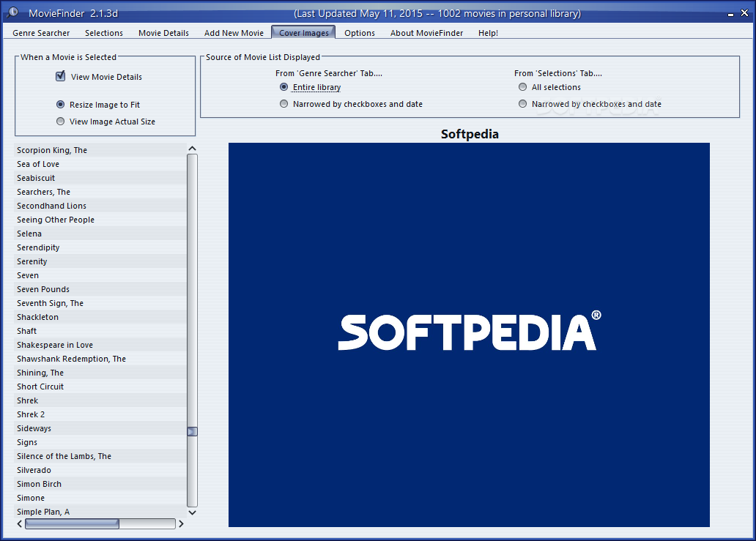Select All selections radio button
This screenshot has height=541, width=756.
click(x=522, y=87)
